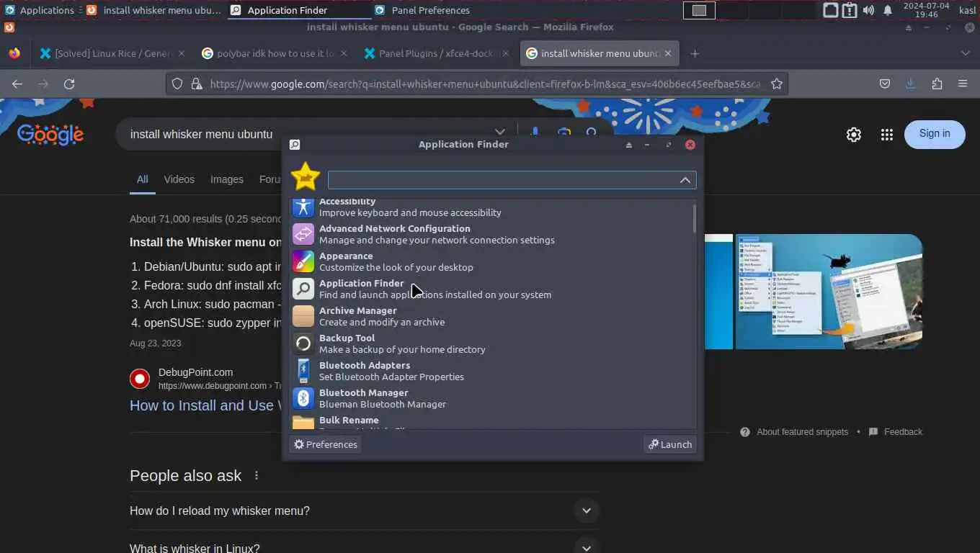Open 'How to Install and Use' DebugPoint link
The height and width of the screenshot is (553, 980).
click(205, 405)
